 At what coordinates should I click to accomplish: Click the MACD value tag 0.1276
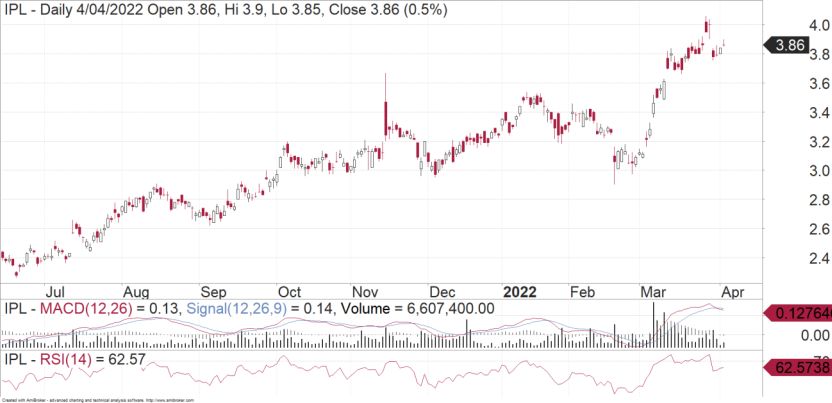800,313
